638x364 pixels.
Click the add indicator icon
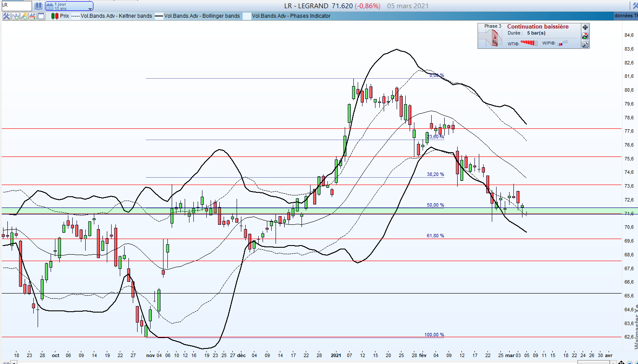click(15, 16)
